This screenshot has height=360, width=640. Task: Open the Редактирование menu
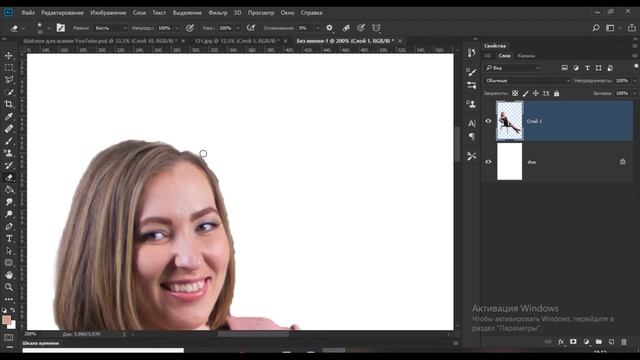point(62,13)
